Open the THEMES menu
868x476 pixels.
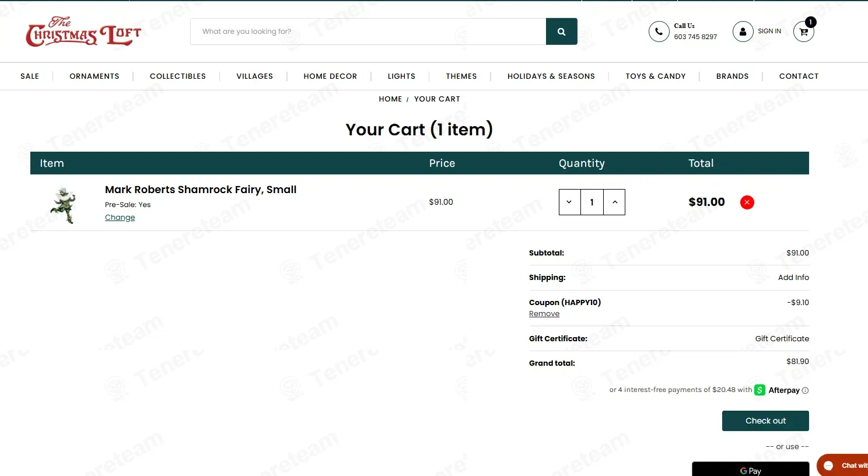(x=461, y=76)
